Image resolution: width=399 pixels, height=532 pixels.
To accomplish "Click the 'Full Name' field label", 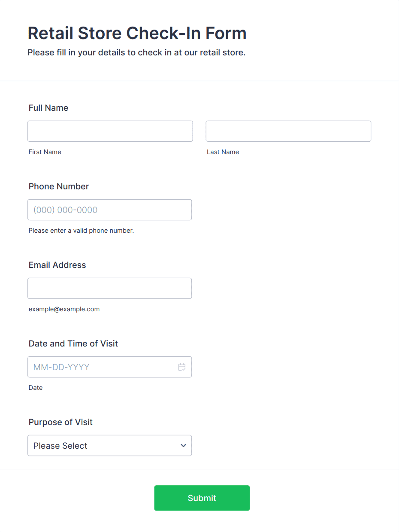I will (x=48, y=108).
